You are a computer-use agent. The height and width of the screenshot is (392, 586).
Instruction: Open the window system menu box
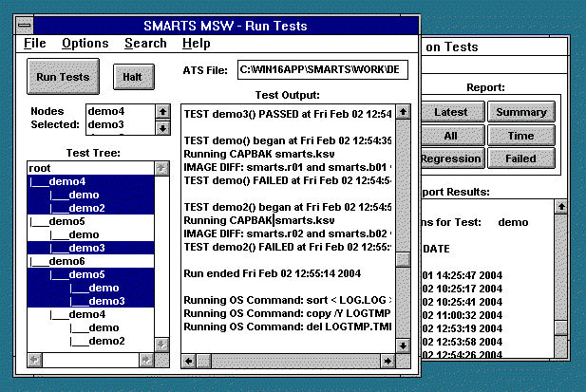point(27,26)
